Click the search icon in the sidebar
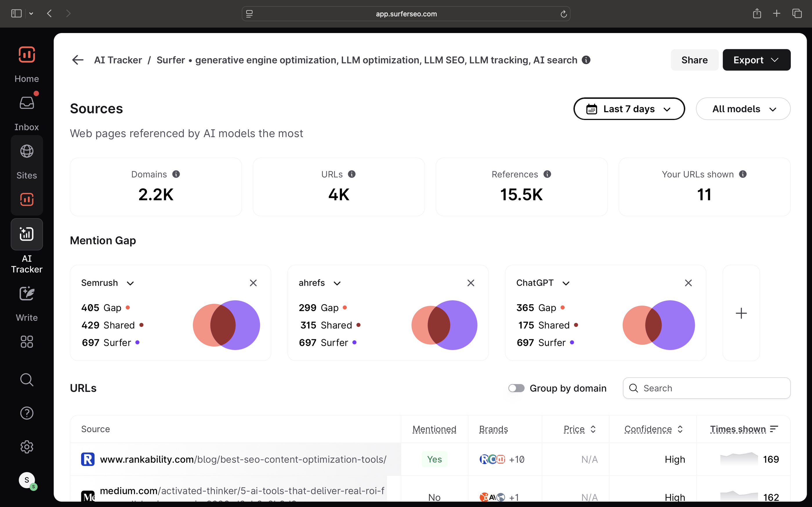This screenshot has width=812, height=507. click(x=26, y=379)
